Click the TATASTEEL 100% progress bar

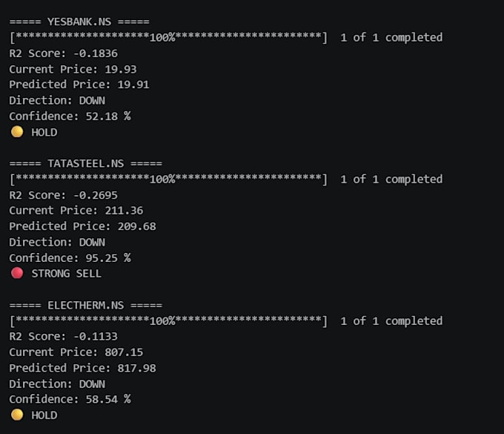[x=168, y=180]
